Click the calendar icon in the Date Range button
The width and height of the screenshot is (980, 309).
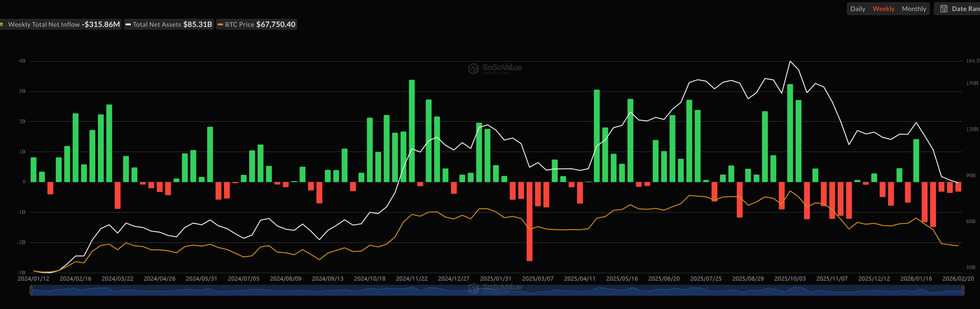tap(944, 8)
